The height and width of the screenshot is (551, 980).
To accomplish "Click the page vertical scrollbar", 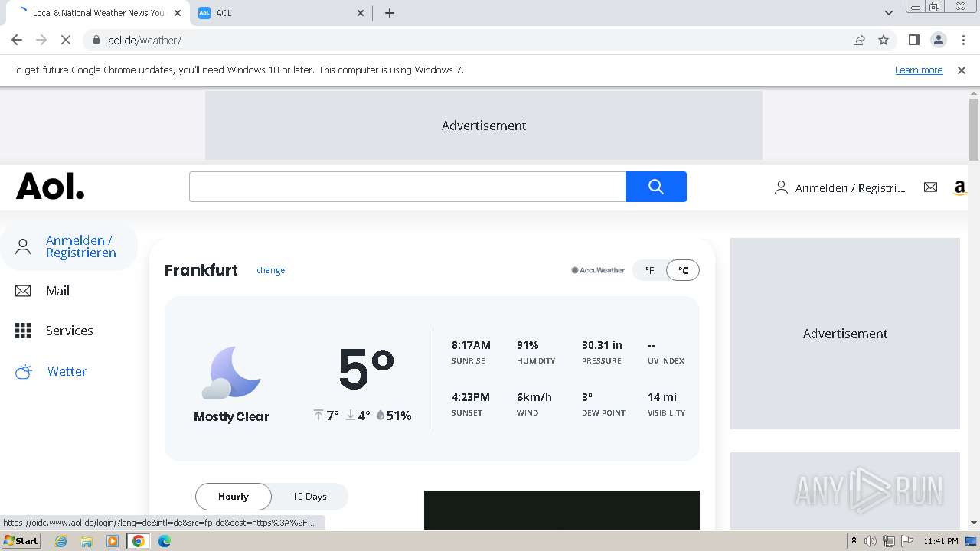I will tap(974, 129).
